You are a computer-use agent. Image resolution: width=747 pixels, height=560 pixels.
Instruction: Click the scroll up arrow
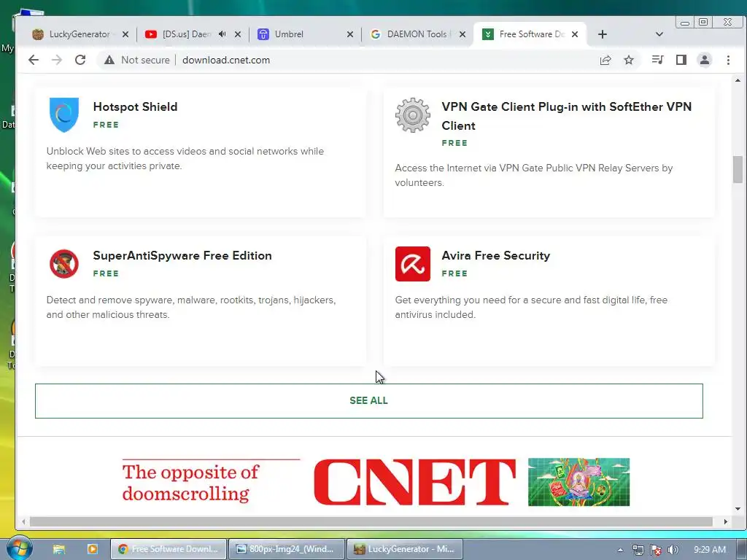(738, 80)
